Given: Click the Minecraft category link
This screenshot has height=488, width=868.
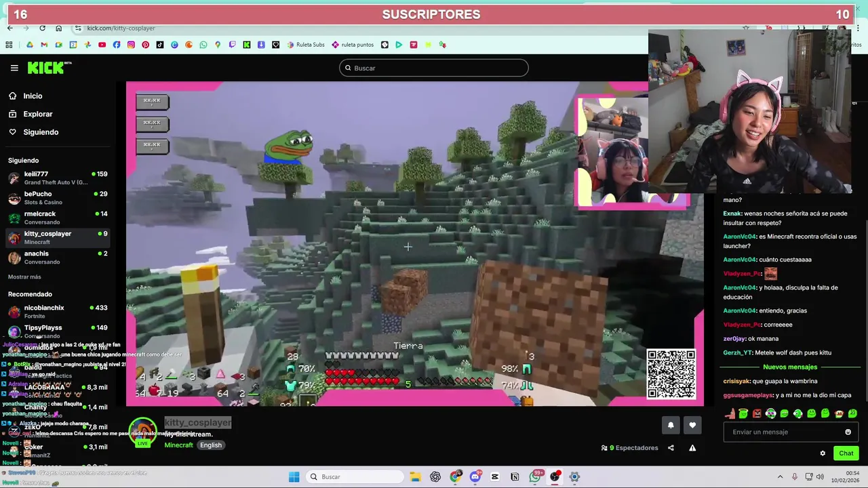Looking at the screenshot, I should pyautogui.click(x=178, y=445).
